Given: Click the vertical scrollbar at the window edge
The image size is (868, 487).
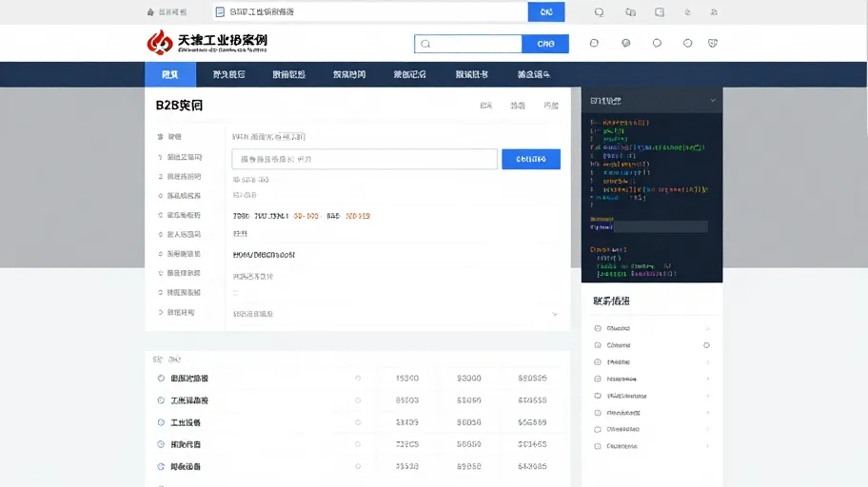Looking at the screenshot, I should click(x=865, y=67).
